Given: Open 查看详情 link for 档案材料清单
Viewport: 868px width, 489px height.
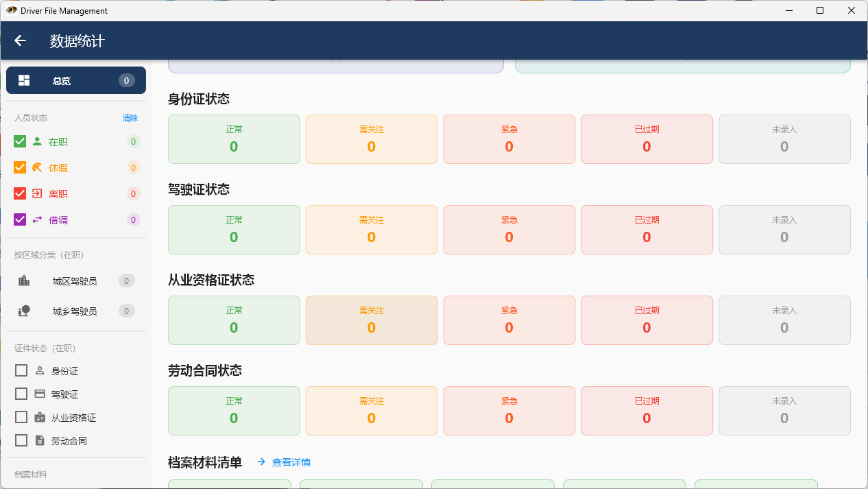Looking at the screenshot, I should (x=284, y=462).
